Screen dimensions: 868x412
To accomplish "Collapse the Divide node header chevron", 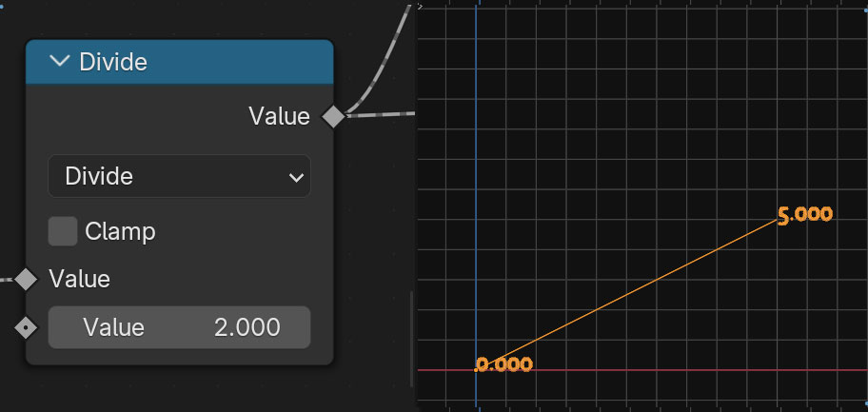I will 58,62.
